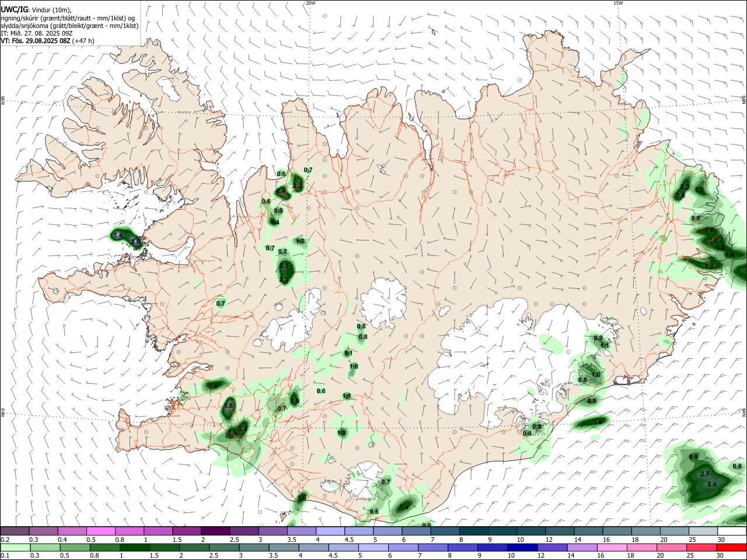747x560 pixels.
Task: Pick the darkest purple 2 mm swatch, top legend row
Action: (x=215, y=531)
